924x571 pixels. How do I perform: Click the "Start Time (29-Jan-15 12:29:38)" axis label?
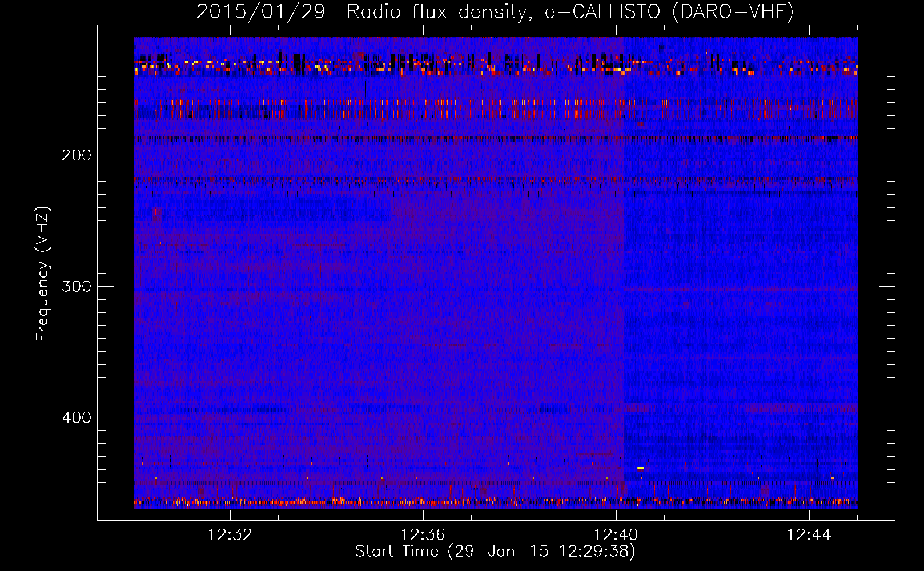pos(495,552)
